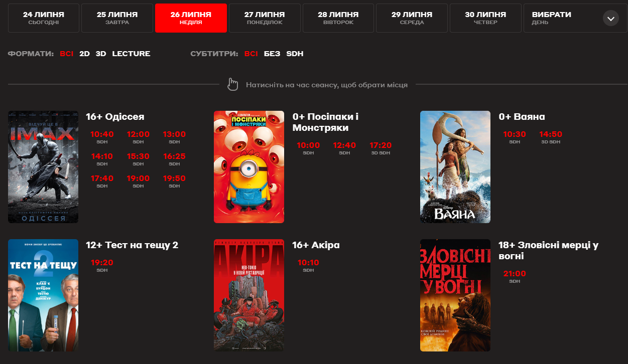The image size is (628, 364).
Task: Open the Ваяна movie poster
Action: coord(455,167)
